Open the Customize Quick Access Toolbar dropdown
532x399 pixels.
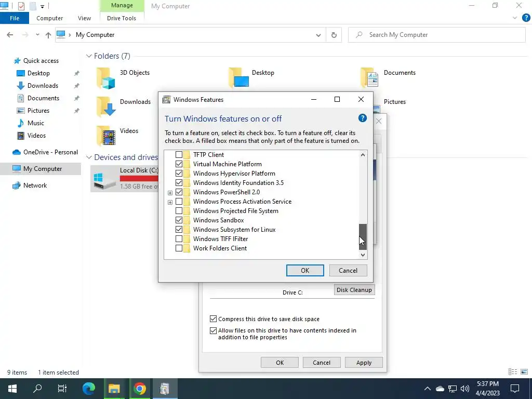tap(42, 6)
